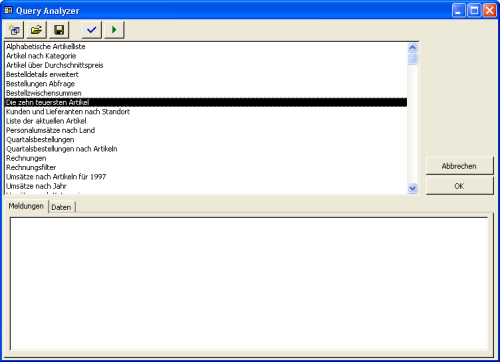Click the list scrollbar down arrow
This screenshot has height=362, width=500.
tap(412, 188)
